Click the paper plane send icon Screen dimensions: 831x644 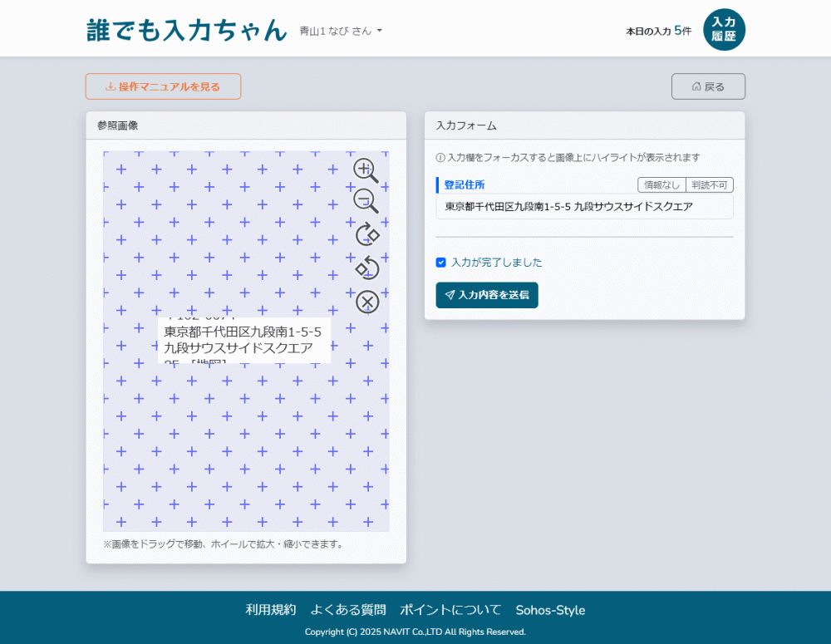click(450, 295)
